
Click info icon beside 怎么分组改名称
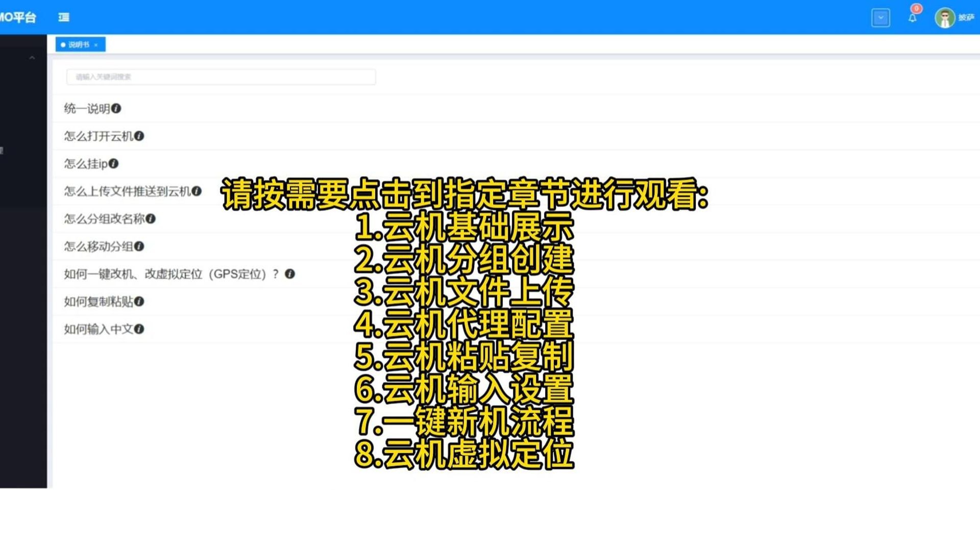point(151,219)
